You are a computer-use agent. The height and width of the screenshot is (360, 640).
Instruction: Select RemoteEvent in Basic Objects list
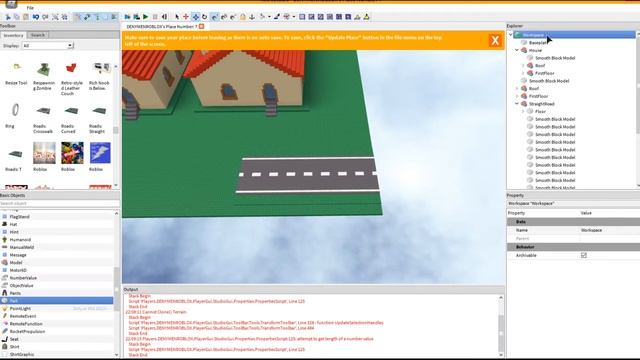point(57,316)
